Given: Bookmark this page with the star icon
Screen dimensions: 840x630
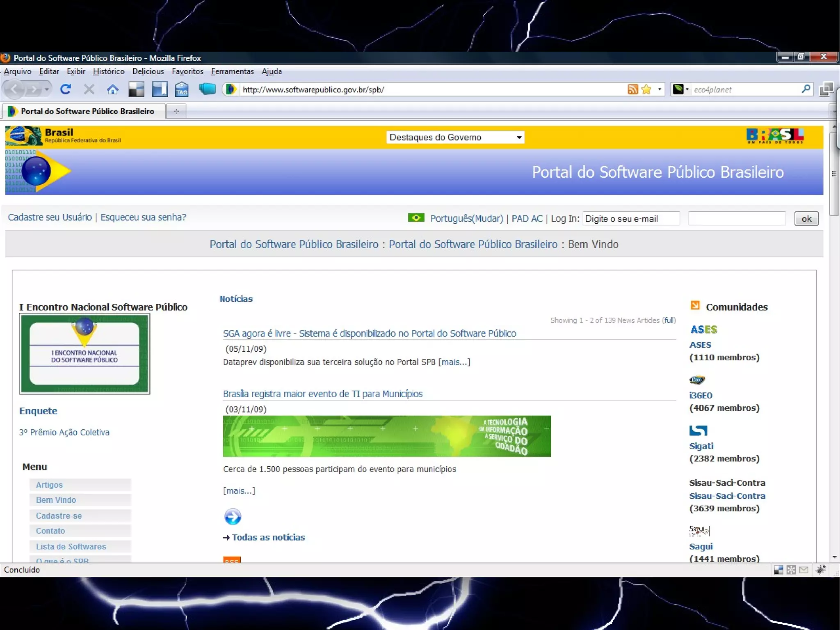Looking at the screenshot, I should click(x=646, y=89).
